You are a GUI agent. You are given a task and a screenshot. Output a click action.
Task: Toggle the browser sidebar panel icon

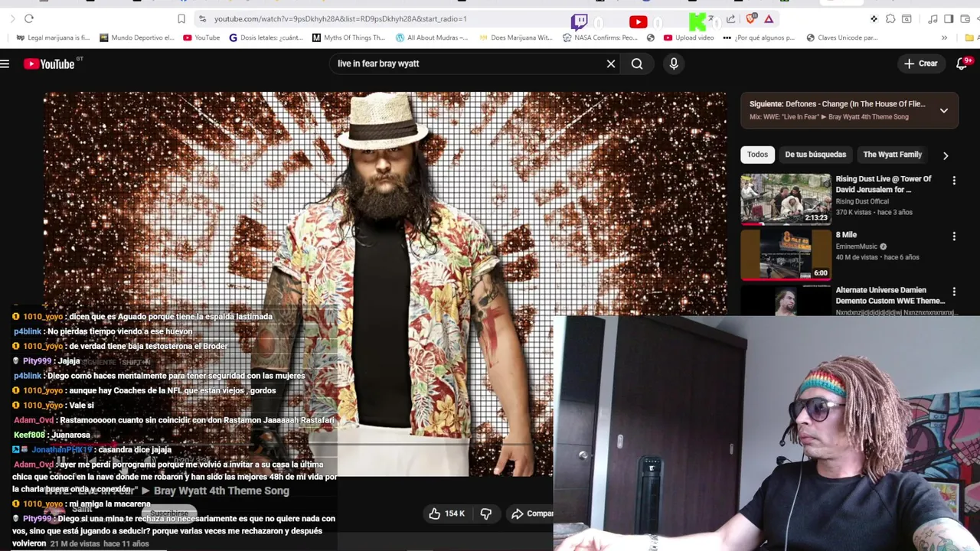949,18
